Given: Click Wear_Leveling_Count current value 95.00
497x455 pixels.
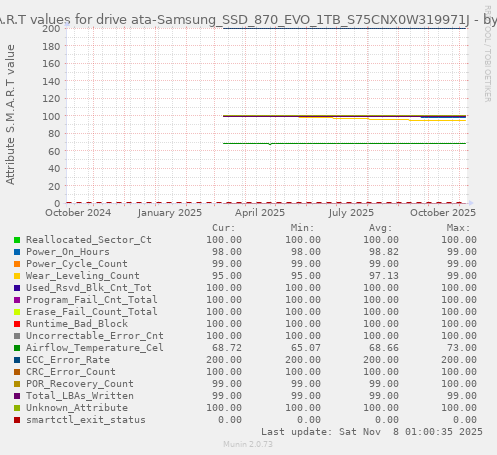Looking at the screenshot, I should 227,276.
